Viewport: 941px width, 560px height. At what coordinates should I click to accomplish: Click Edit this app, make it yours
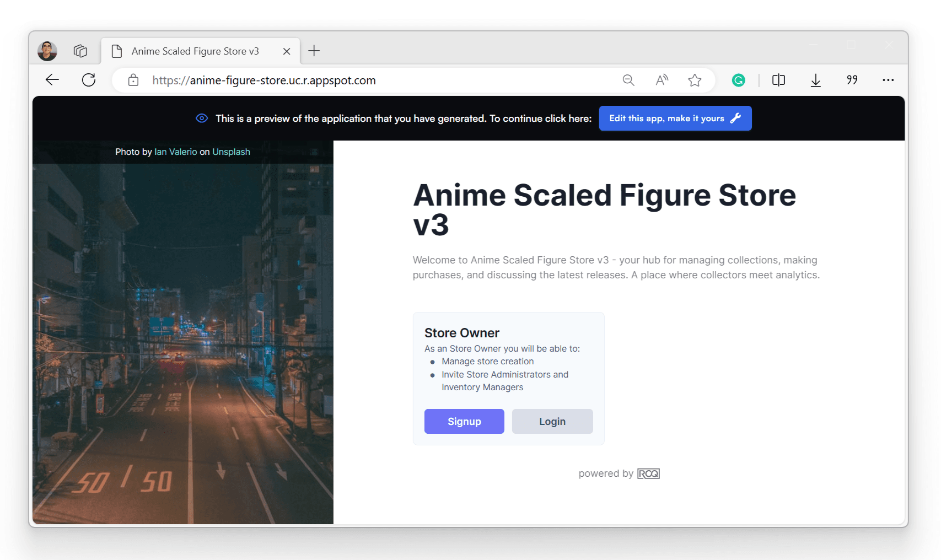click(x=675, y=118)
